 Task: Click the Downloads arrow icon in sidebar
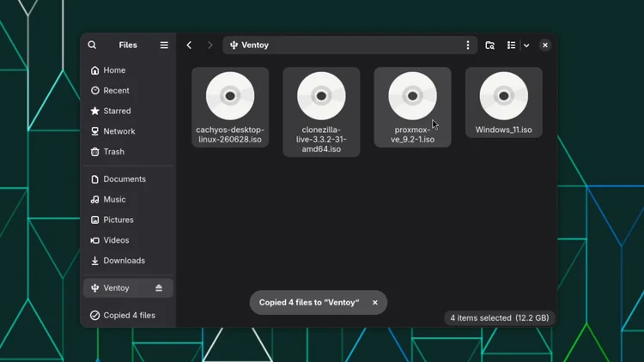click(x=94, y=261)
